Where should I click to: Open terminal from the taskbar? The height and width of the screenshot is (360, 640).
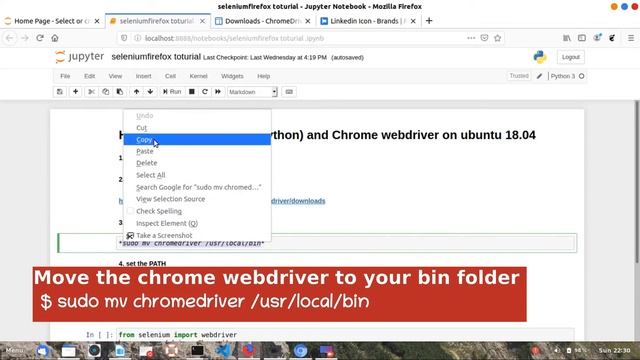(197, 351)
